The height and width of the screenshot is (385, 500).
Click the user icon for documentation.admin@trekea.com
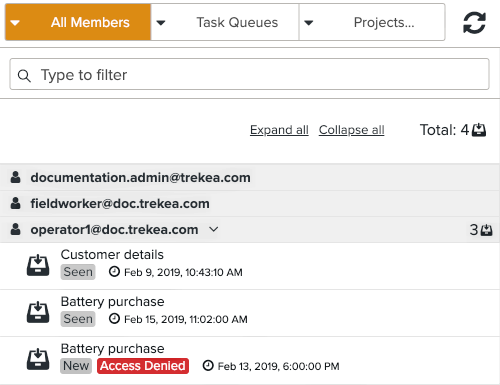click(x=15, y=177)
